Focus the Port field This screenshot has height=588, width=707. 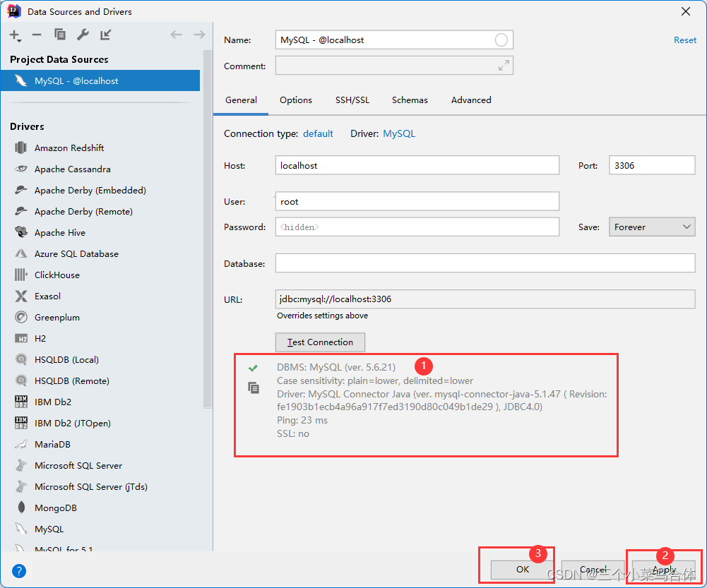tap(651, 165)
